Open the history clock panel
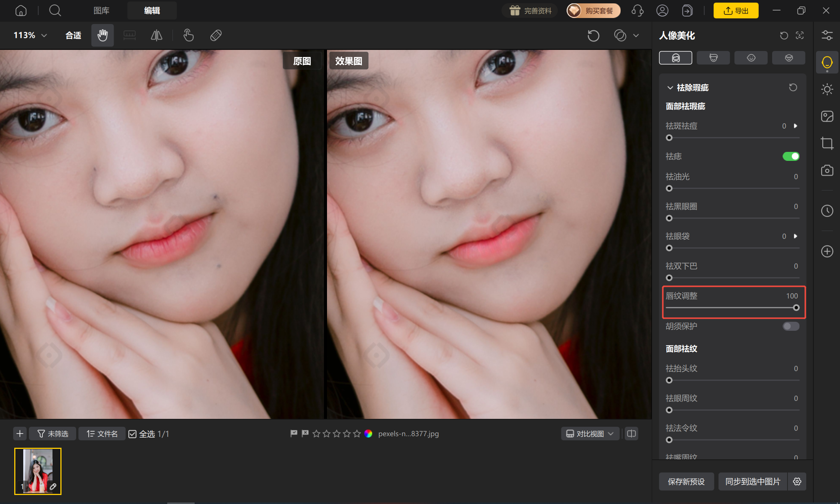Screen dimensions: 840x504 coord(827,210)
